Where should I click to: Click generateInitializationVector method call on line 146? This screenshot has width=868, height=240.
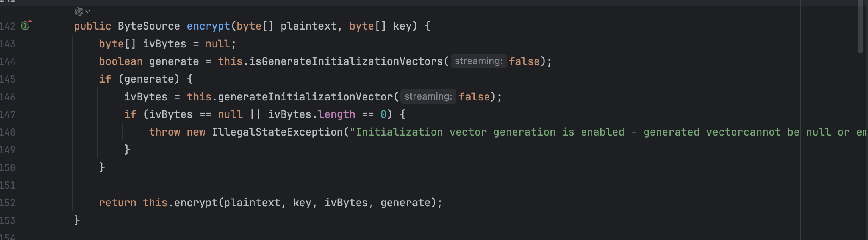(x=305, y=97)
